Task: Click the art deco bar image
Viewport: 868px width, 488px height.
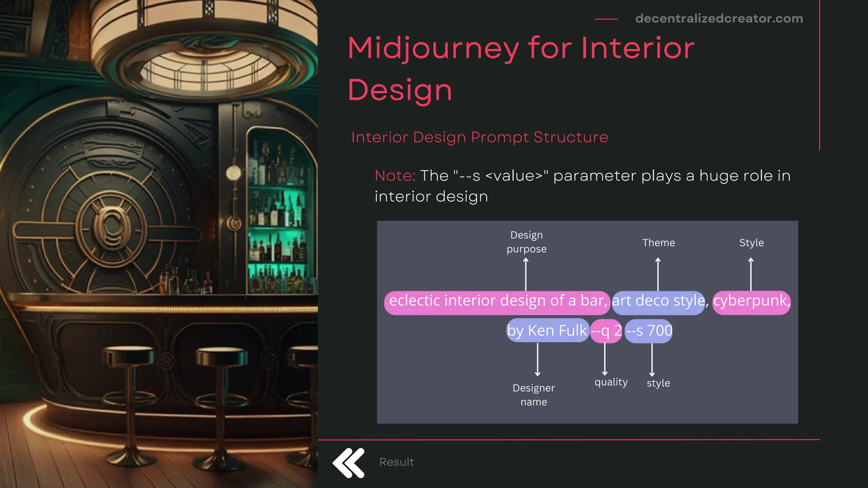Action: click(159, 244)
